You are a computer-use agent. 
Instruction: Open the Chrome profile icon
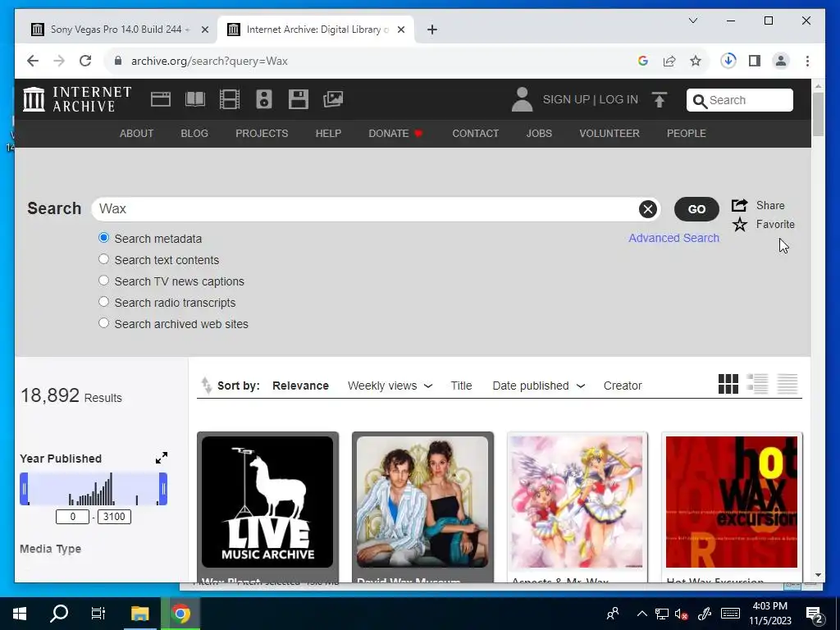(x=781, y=61)
